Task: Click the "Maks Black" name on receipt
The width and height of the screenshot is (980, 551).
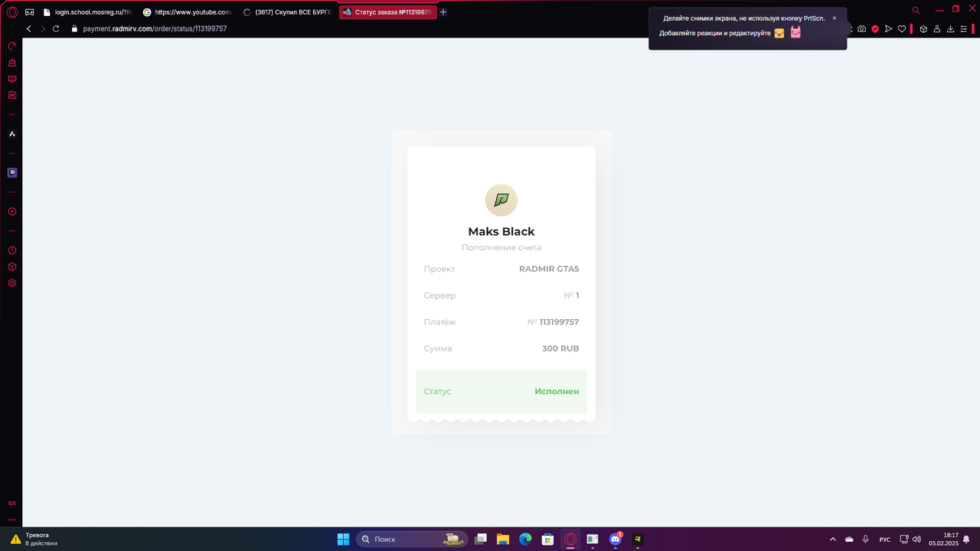Action: tap(501, 231)
